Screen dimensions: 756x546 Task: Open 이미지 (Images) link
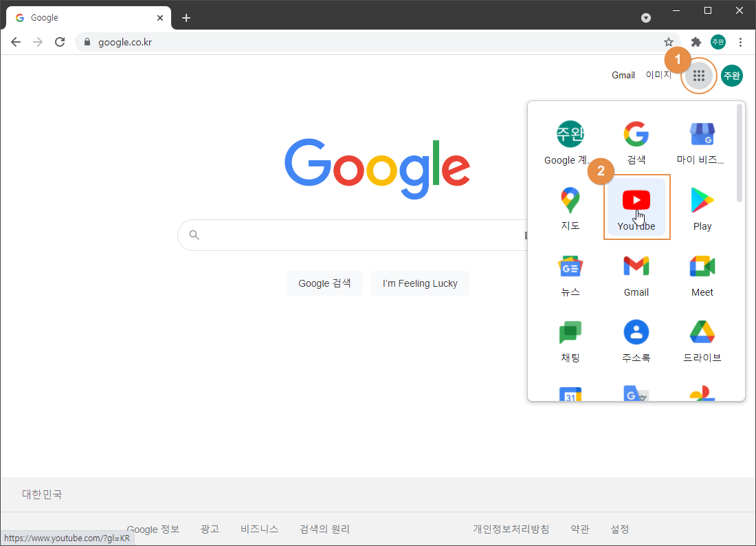(x=658, y=75)
